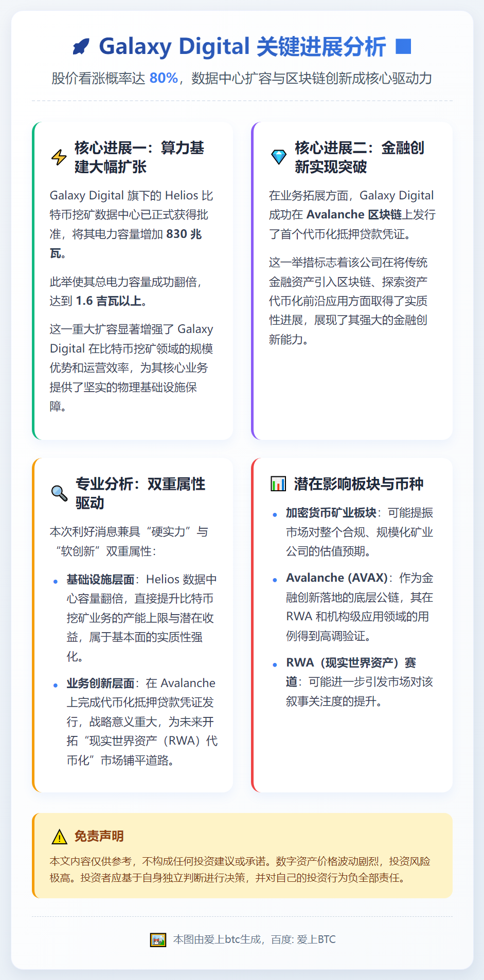
Task: Click the heading 专业分析：双重属性驱动
Action: pyautogui.click(x=140, y=493)
